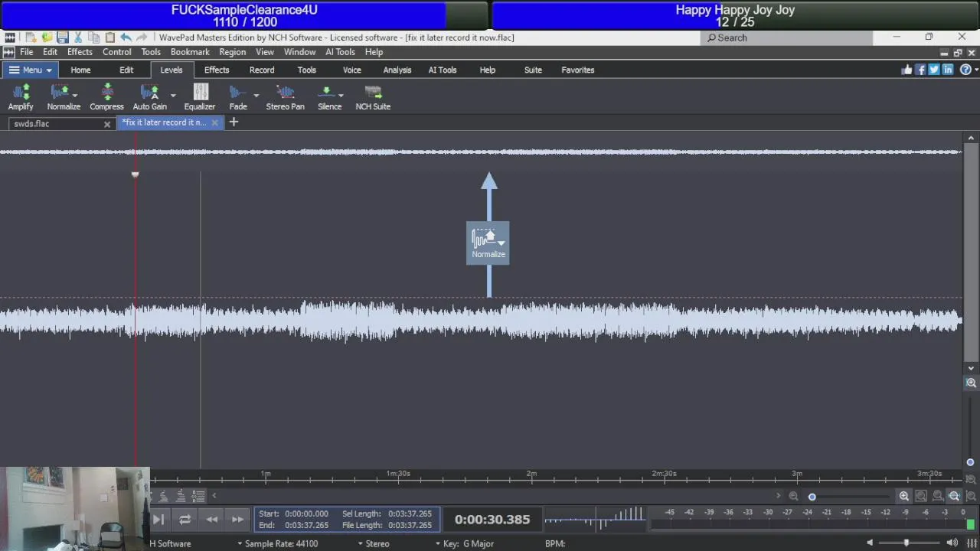
Task: Click the thumbs-up Like icon
Action: pos(907,70)
